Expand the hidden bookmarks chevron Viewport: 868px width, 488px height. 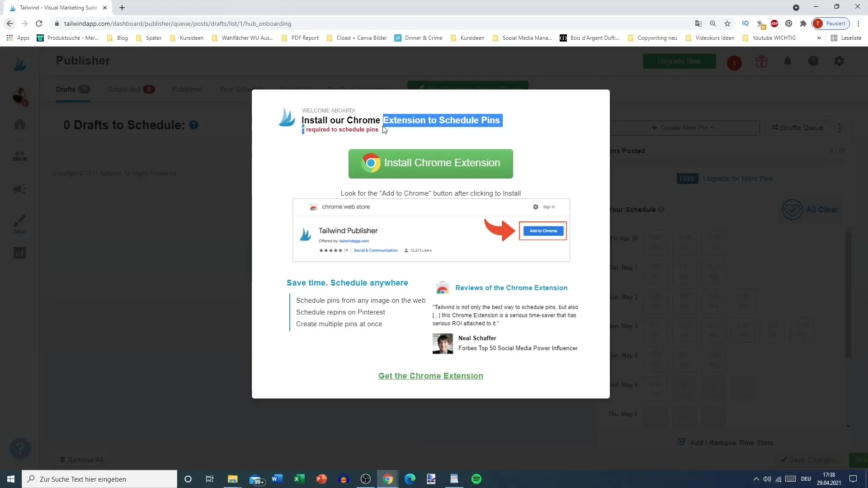819,38
